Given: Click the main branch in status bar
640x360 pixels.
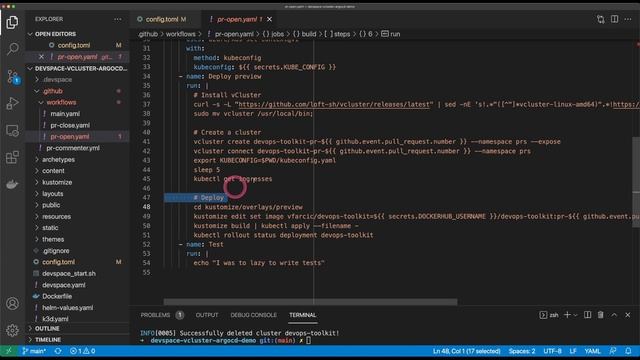Looking at the screenshot, I should click(x=34, y=351).
